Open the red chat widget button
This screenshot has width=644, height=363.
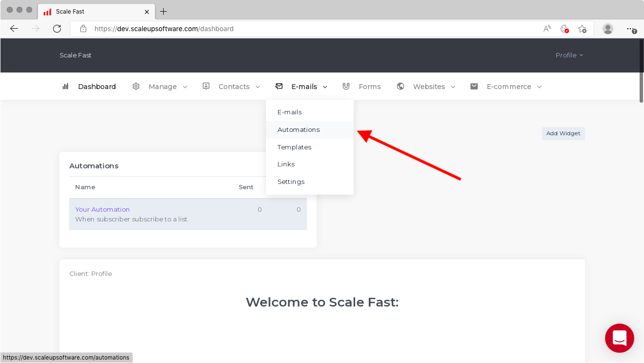tap(620, 338)
